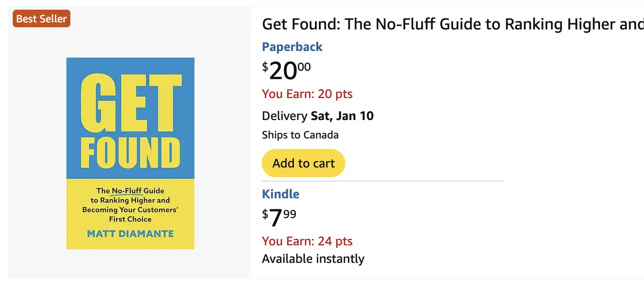The height and width of the screenshot is (284, 644).
Task: Select the Paperback section heading
Action: pyautogui.click(x=292, y=47)
